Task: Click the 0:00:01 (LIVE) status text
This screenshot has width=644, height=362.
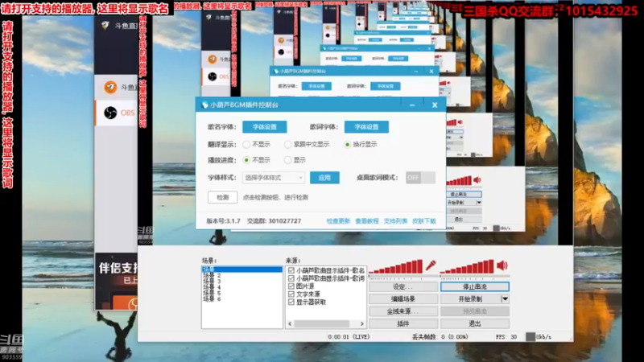Action: [349, 336]
